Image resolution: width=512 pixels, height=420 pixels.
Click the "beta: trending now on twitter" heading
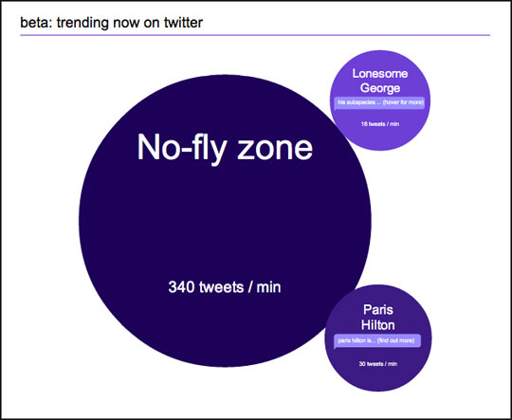click(111, 23)
